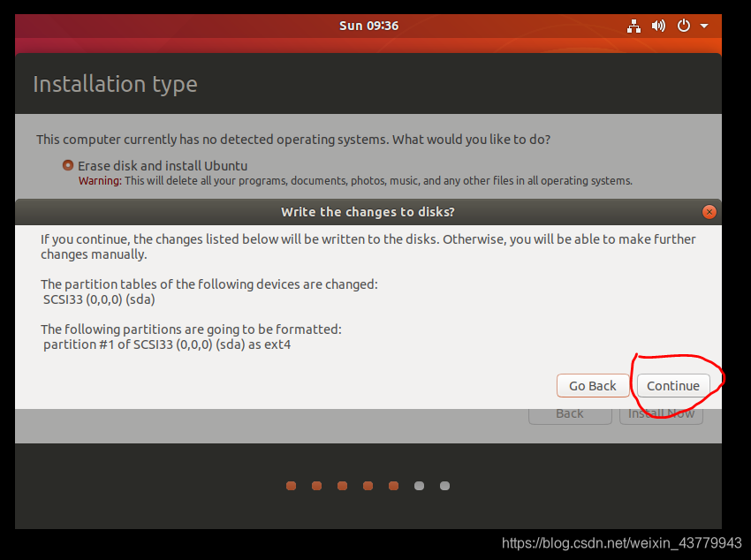Click partition #1 as ext4 line

[167, 344]
